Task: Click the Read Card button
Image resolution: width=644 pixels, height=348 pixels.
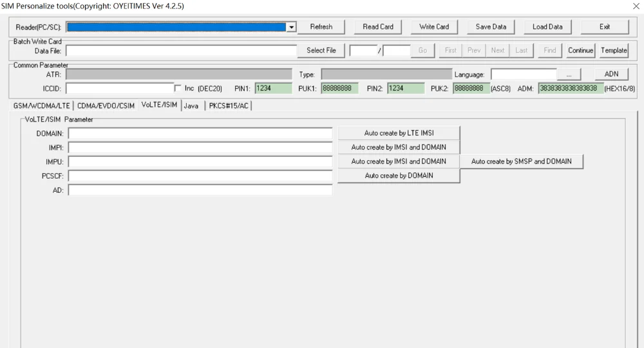Action: coord(378,26)
